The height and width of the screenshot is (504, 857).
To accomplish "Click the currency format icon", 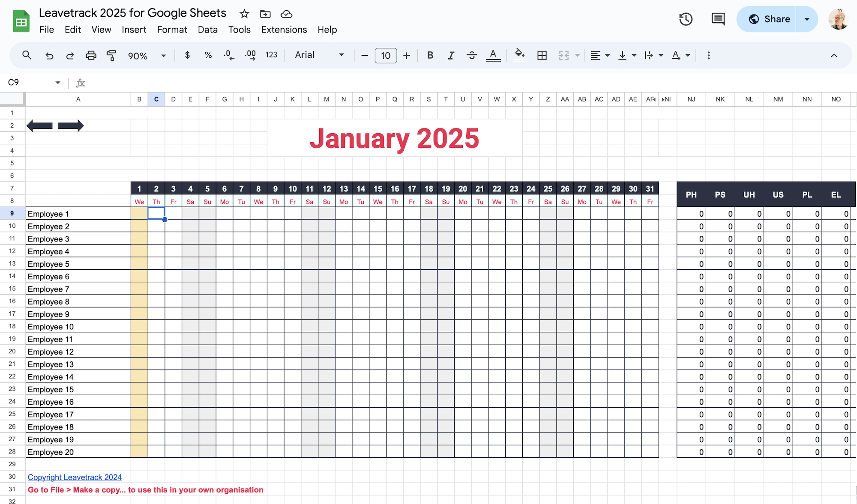I will [188, 55].
